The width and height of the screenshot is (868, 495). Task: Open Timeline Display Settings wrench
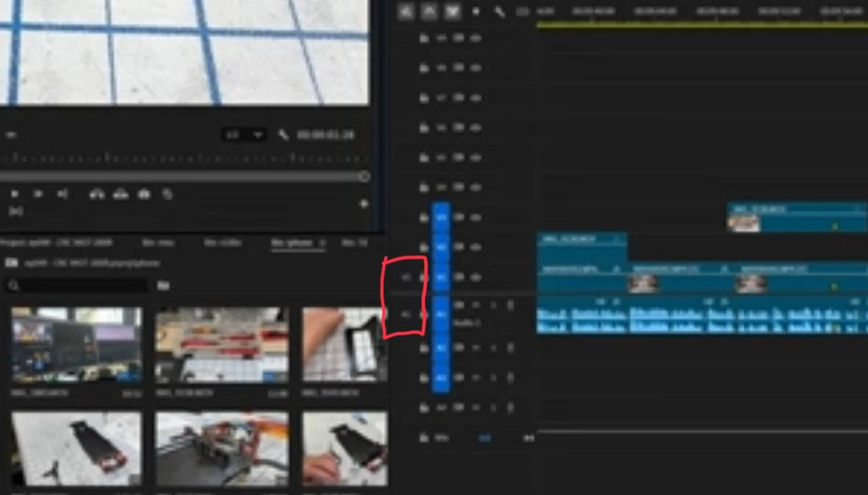[x=500, y=11]
